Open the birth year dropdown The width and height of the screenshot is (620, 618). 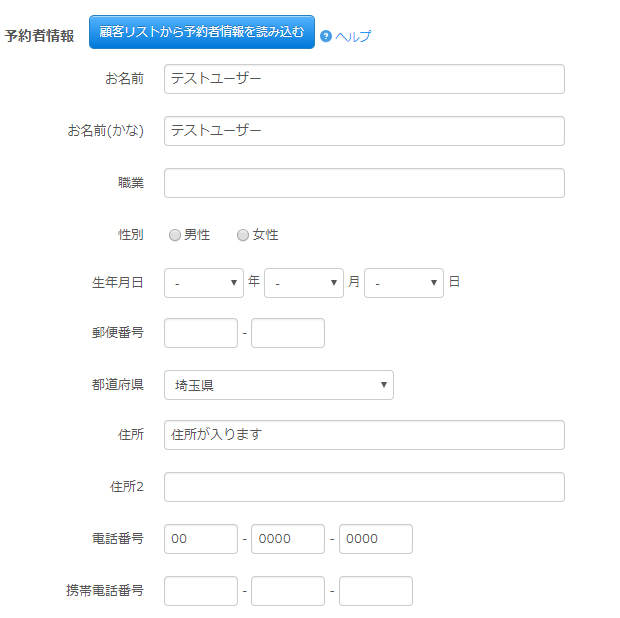tap(204, 283)
